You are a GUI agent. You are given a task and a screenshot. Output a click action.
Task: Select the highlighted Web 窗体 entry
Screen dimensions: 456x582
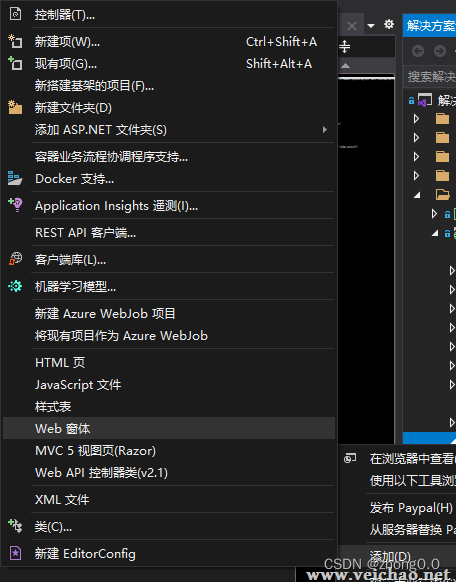(x=169, y=428)
